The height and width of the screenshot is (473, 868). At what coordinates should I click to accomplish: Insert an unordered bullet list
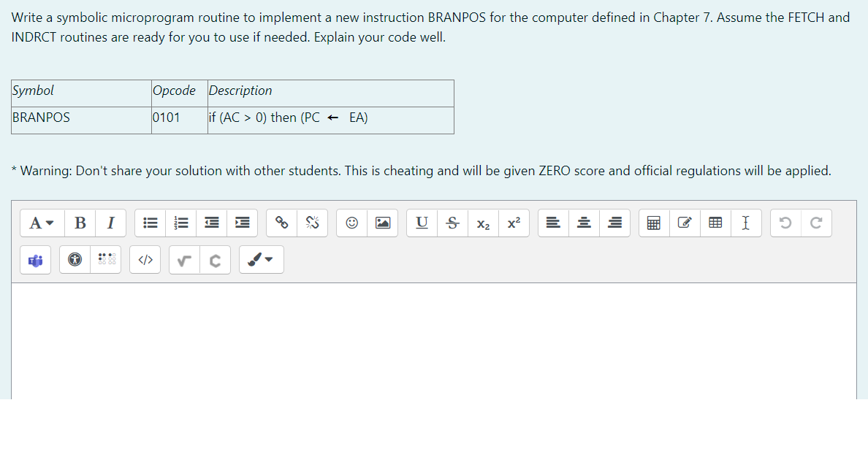pyautogui.click(x=151, y=223)
